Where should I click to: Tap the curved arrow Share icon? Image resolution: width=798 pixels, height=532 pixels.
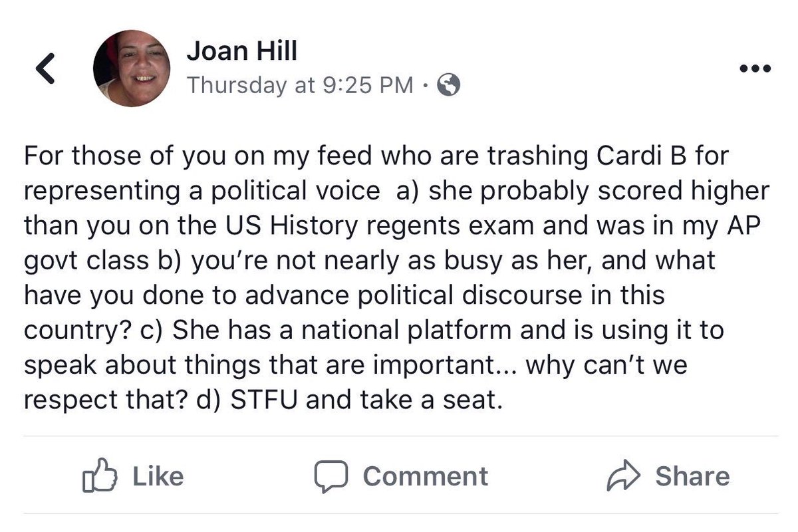coord(623,476)
